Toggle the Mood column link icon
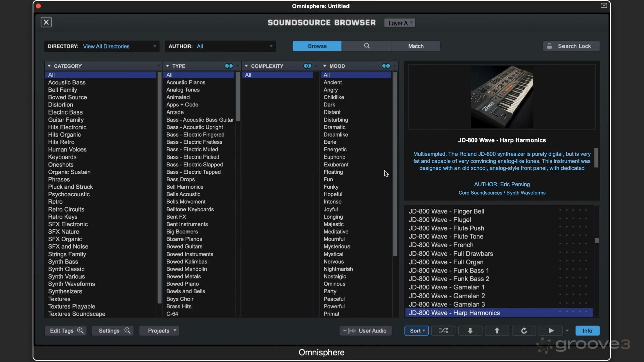This screenshot has height=362, width=644. [x=386, y=66]
